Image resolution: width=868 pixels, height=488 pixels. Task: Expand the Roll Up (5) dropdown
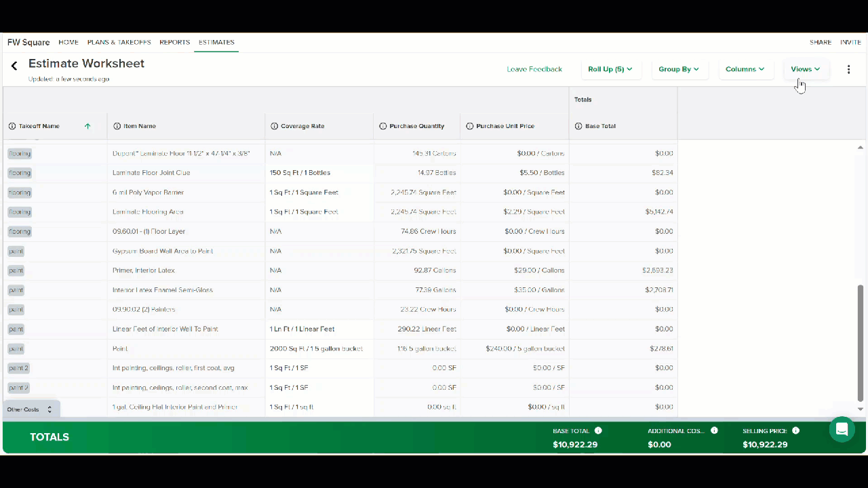610,69
